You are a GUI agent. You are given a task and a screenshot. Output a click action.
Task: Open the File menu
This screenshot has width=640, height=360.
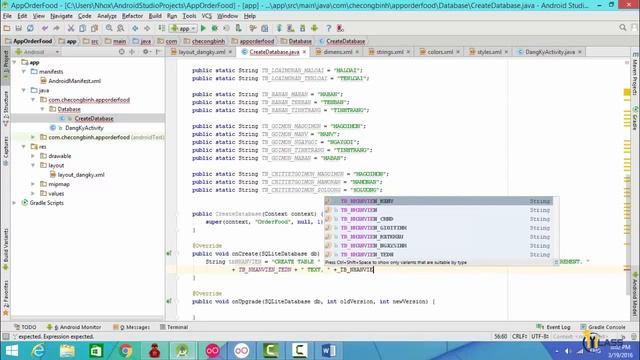point(7,16)
